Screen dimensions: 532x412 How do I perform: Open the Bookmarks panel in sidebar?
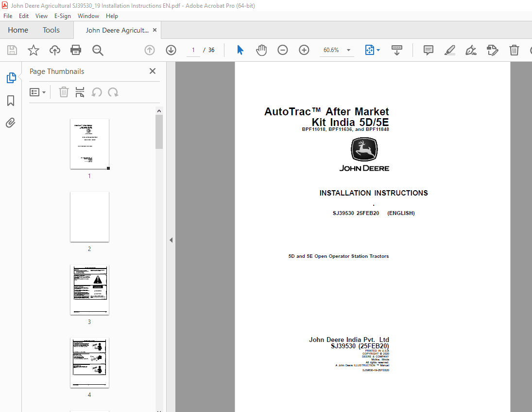[11, 101]
